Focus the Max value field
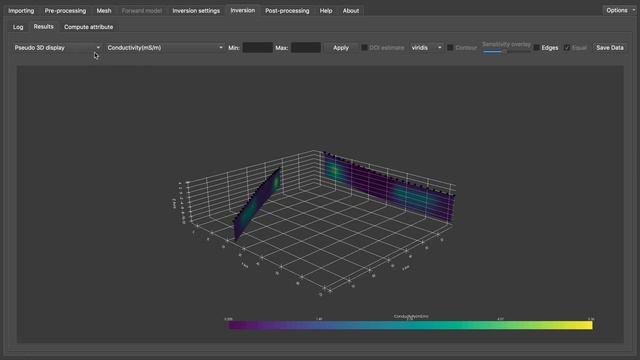 pyautogui.click(x=306, y=48)
